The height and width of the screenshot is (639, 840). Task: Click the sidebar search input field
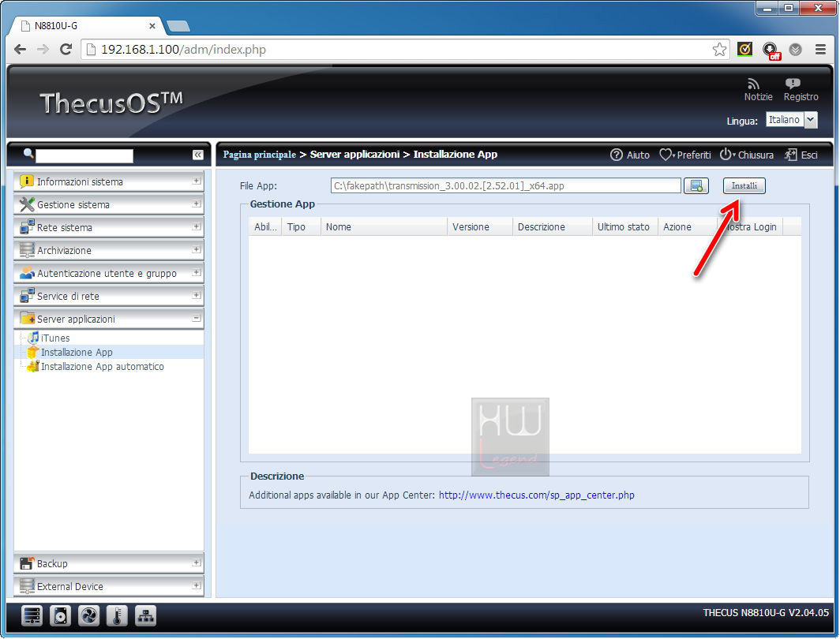pyautogui.click(x=84, y=155)
